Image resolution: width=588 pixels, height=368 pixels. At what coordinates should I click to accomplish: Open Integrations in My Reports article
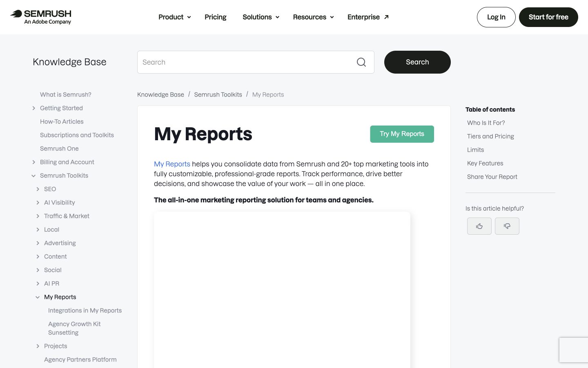pyautogui.click(x=85, y=310)
